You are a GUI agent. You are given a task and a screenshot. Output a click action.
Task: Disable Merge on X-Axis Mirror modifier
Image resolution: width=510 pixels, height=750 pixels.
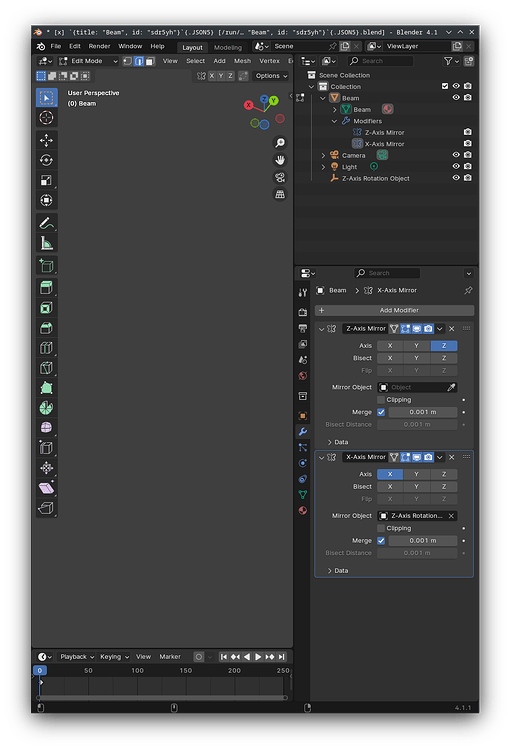click(381, 541)
